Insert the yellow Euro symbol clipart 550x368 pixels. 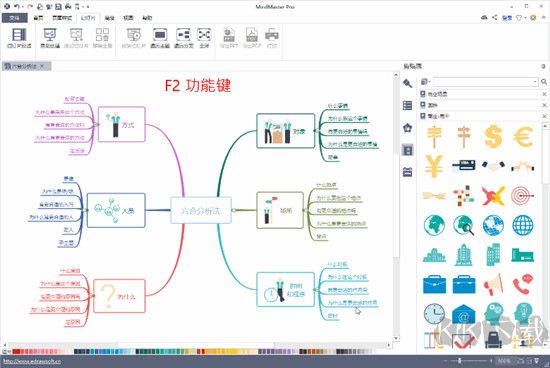[x=523, y=136]
